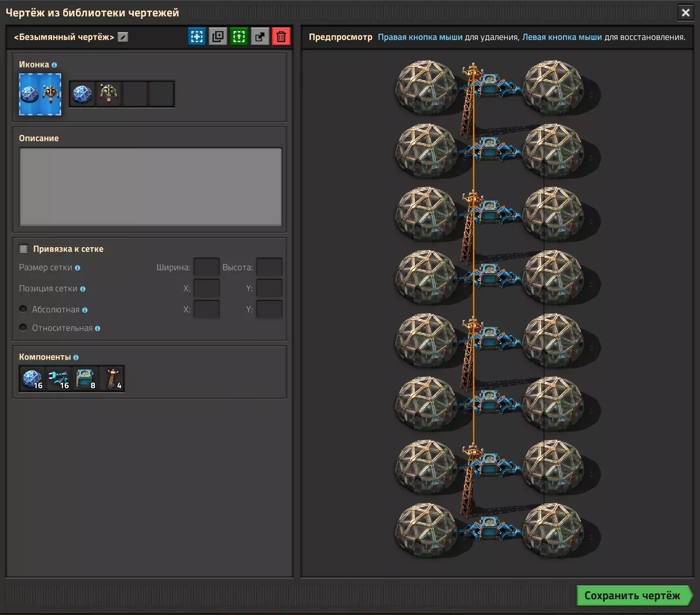Open the info icon beside Абсолютная
The width and height of the screenshot is (700, 615).
pyautogui.click(x=85, y=310)
